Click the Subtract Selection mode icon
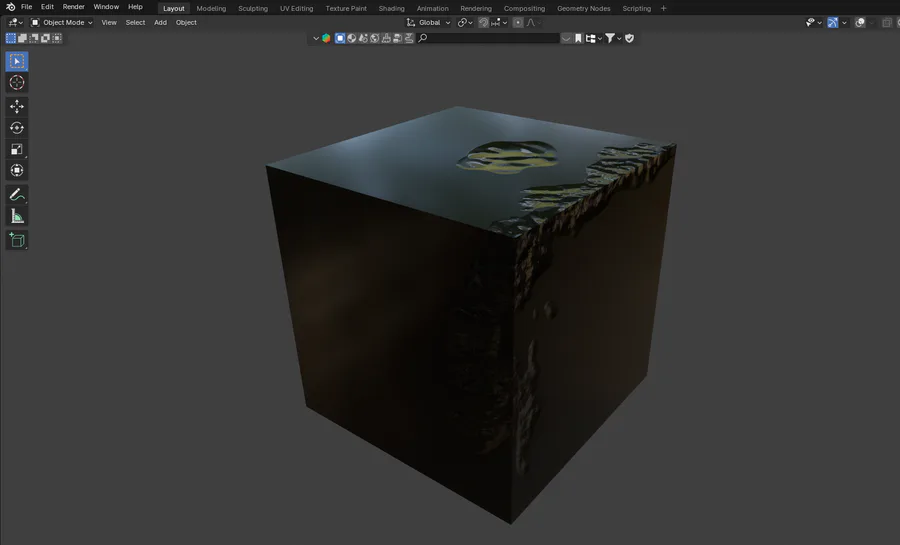Viewport: 900px width, 545px height. coord(33,38)
